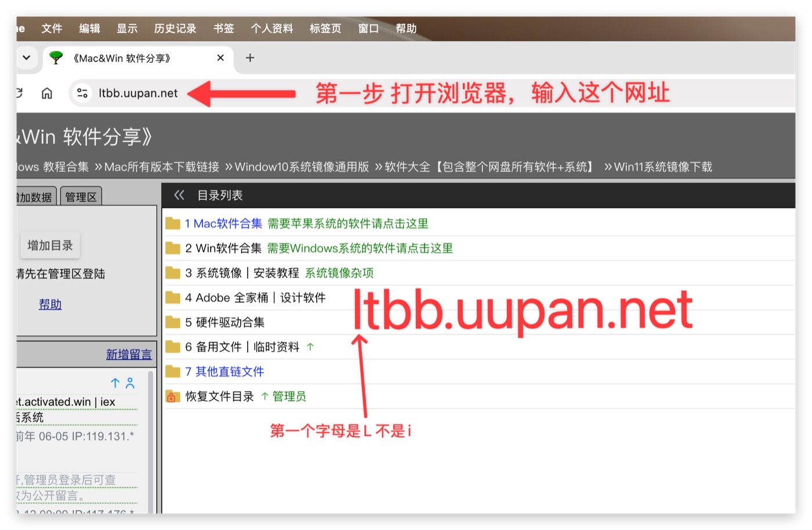
Task: Click the home icon in browser toolbar
Action: point(47,93)
